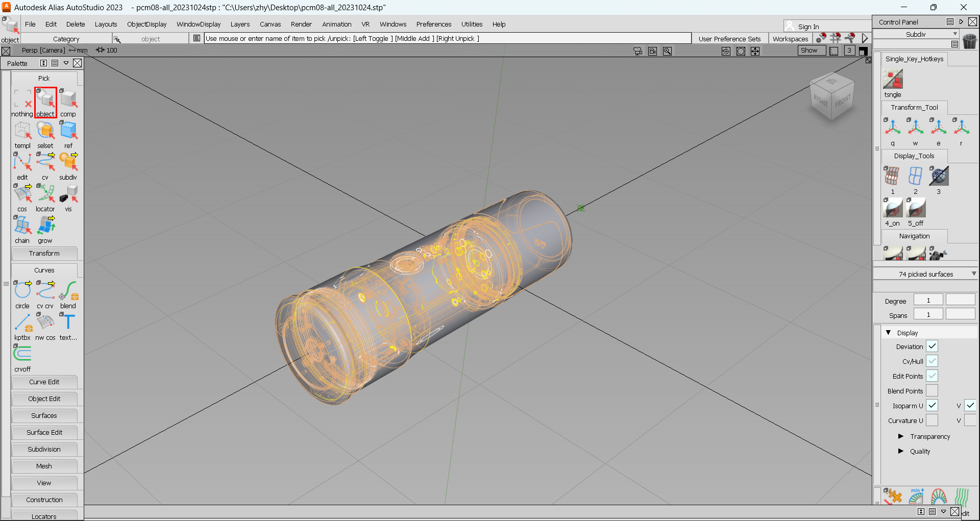Viewport: 980px width, 521px height.
Task: Click the Degree value input field
Action: point(928,301)
